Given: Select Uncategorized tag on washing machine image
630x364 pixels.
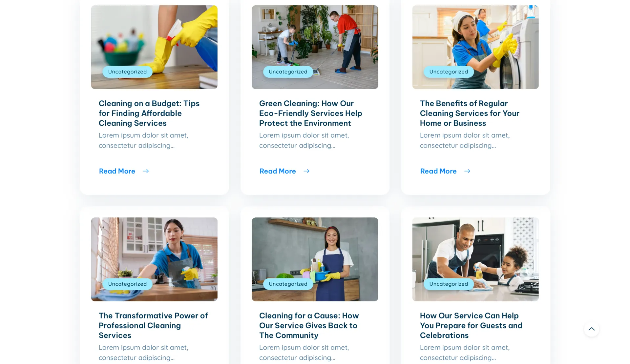Looking at the screenshot, I should point(449,72).
